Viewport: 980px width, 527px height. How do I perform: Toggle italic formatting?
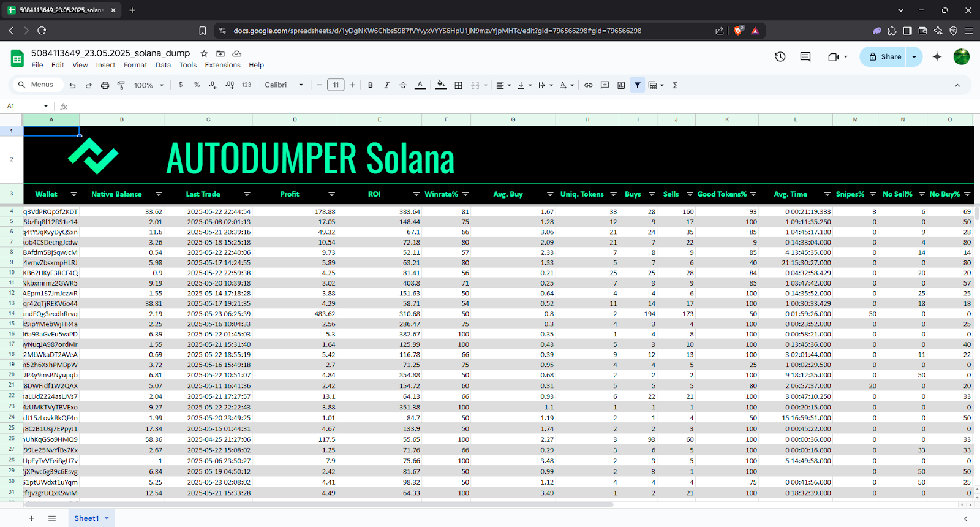pyautogui.click(x=386, y=85)
